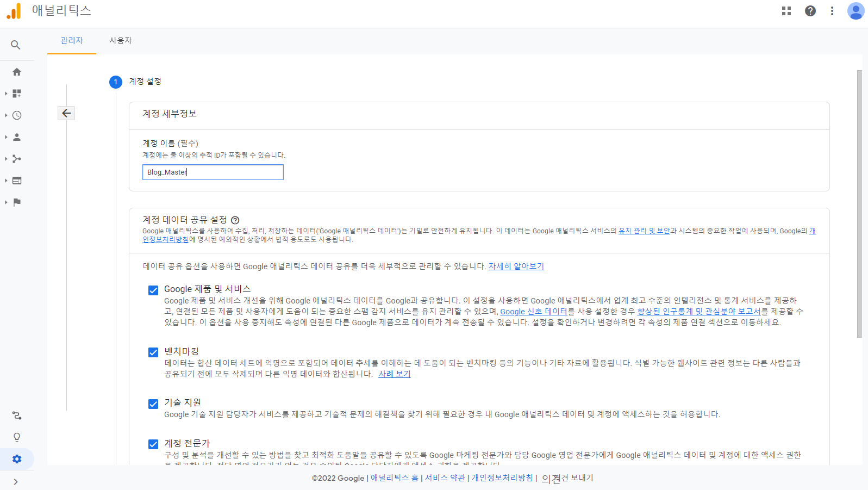This screenshot has width=868, height=490.
Task: Open the Conversions flag icon in sidebar
Action: [x=17, y=202]
